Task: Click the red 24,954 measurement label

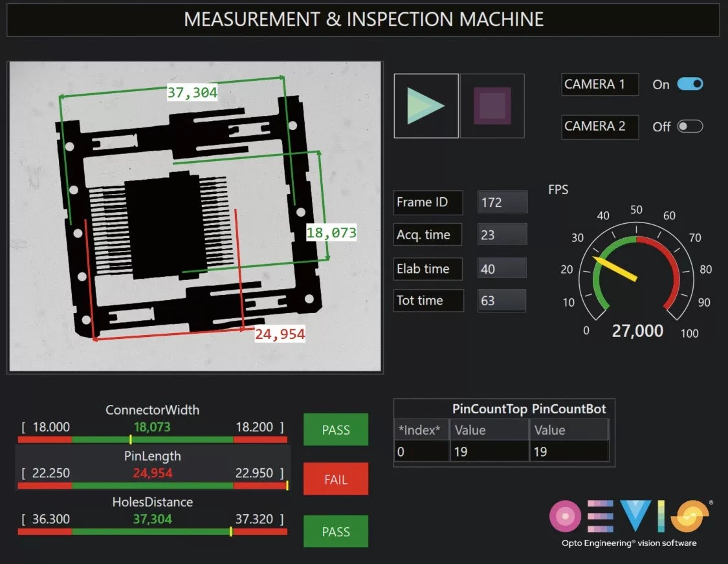Action: 280,334
